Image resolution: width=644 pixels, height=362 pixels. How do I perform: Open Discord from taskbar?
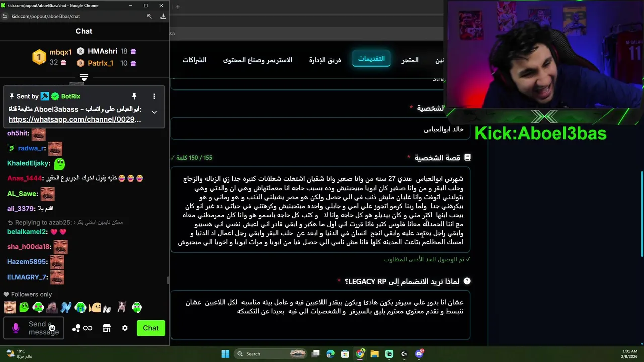coord(419,354)
